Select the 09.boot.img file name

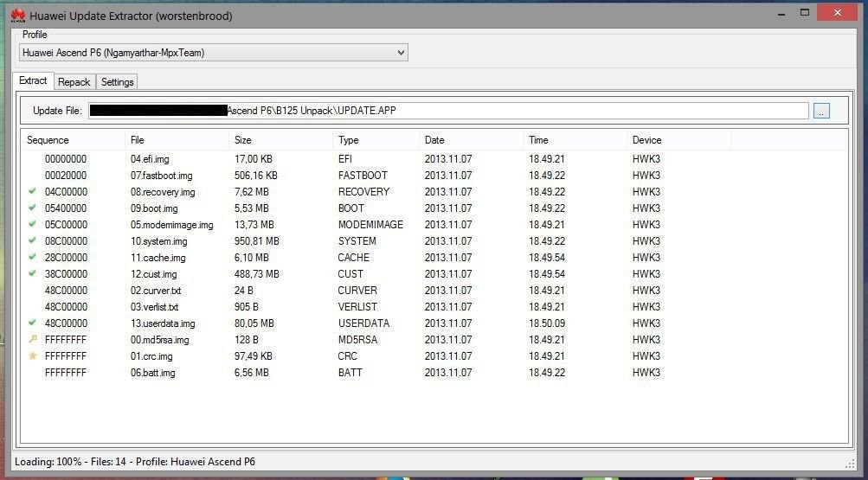pos(154,208)
